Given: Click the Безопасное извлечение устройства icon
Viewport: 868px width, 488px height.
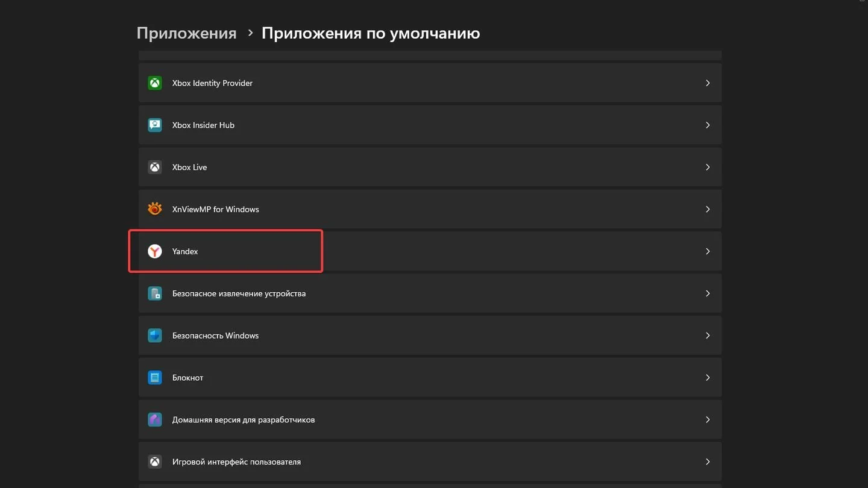Looking at the screenshot, I should (x=155, y=293).
